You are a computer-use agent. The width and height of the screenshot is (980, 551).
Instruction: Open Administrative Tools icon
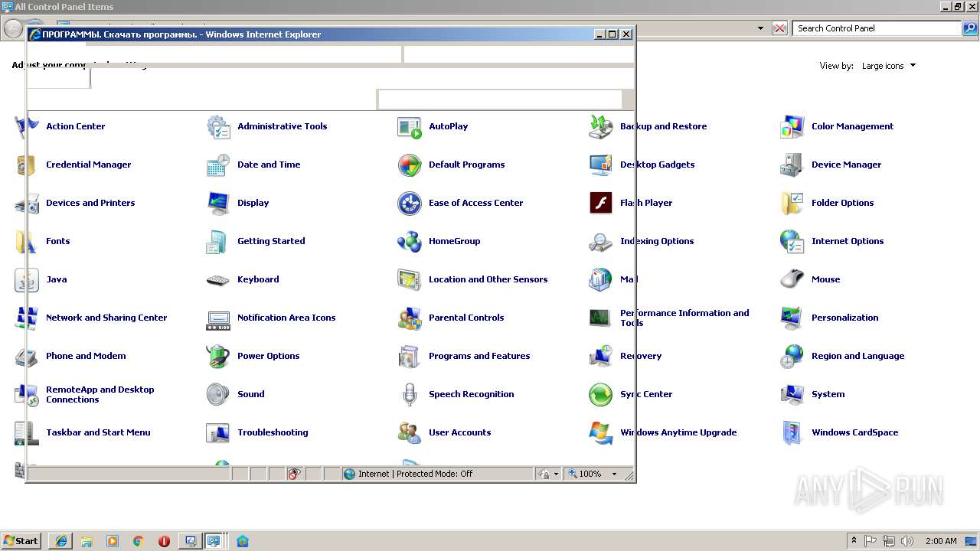[x=218, y=126]
